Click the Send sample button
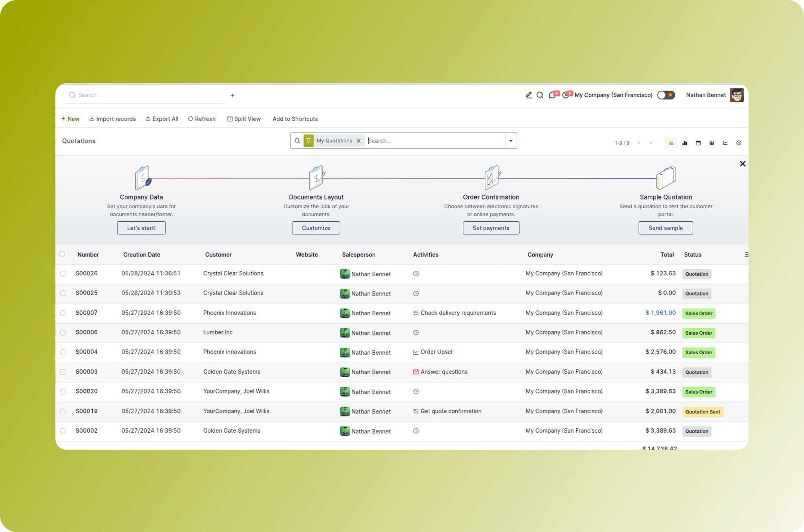 coord(666,228)
